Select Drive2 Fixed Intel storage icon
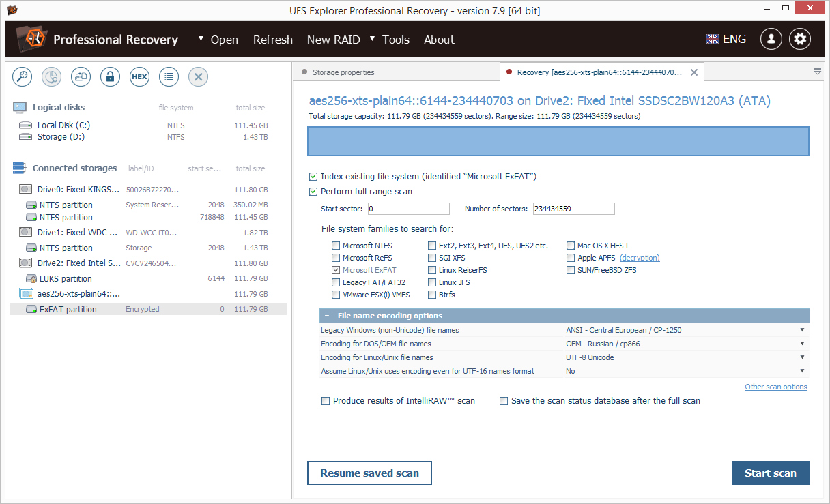 pyautogui.click(x=26, y=263)
